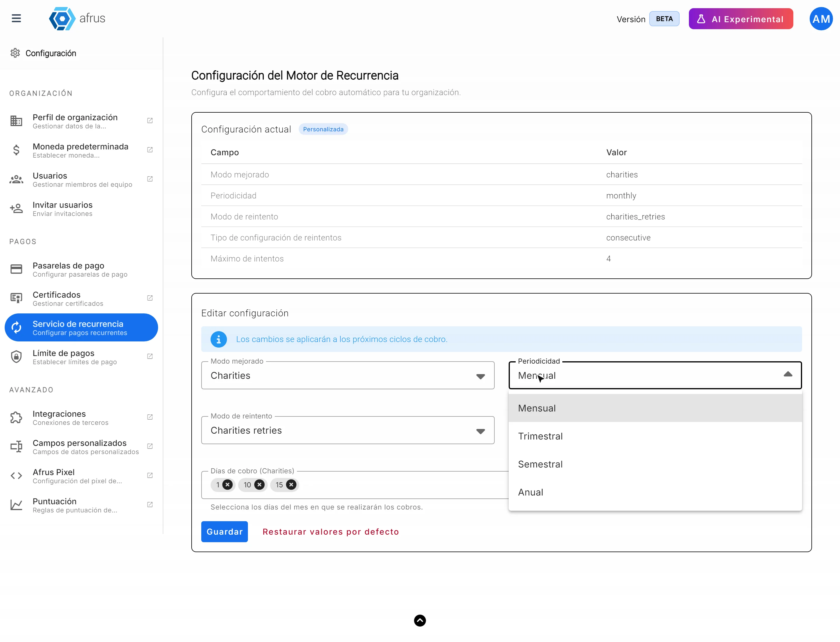Open external link icon for Campos personalizados
The height and width of the screenshot is (642, 840).
click(x=150, y=446)
